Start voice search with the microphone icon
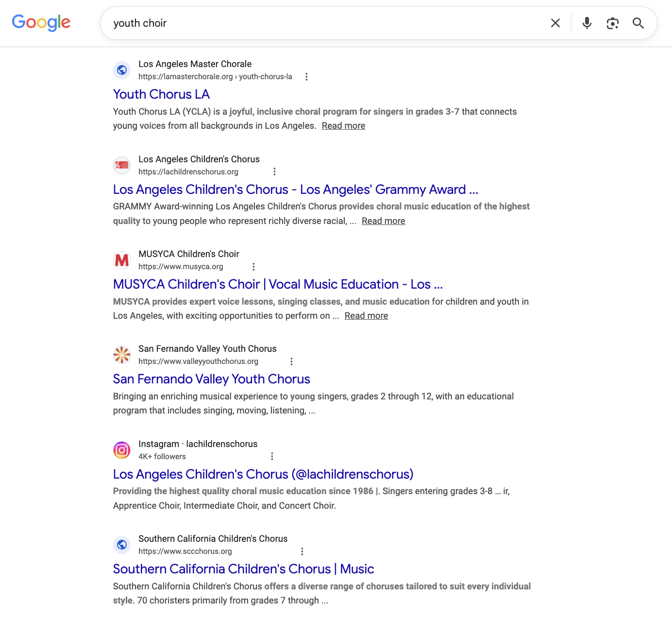 [587, 23]
